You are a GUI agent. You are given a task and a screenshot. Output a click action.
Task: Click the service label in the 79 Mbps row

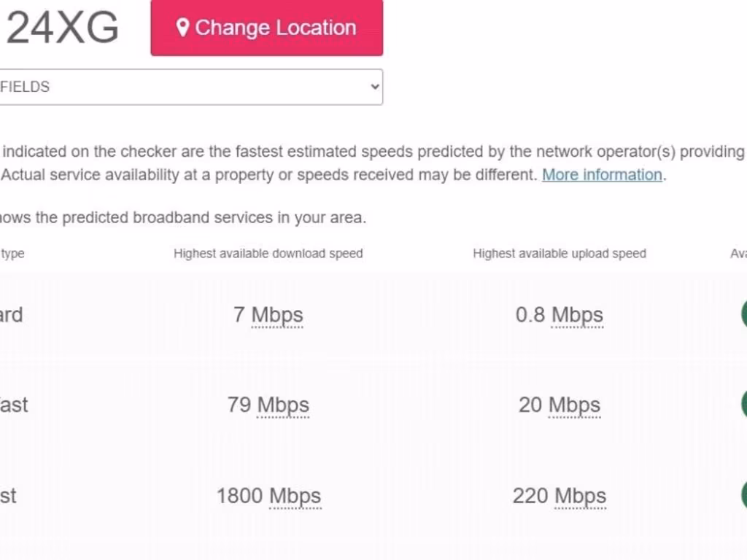coord(13,405)
